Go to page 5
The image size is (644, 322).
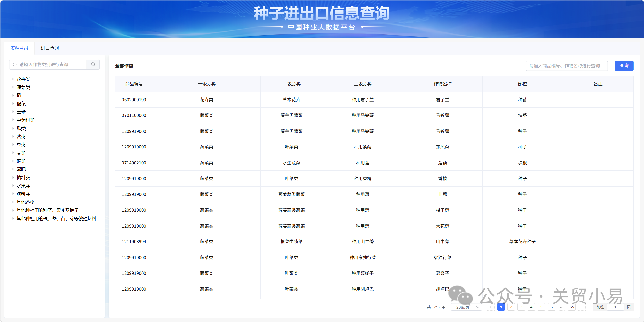tap(541, 307)
